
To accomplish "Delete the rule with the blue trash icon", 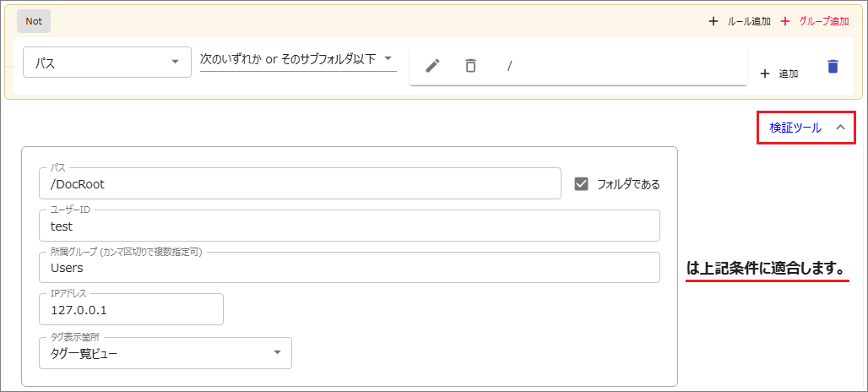I will [x=833, y=67].
